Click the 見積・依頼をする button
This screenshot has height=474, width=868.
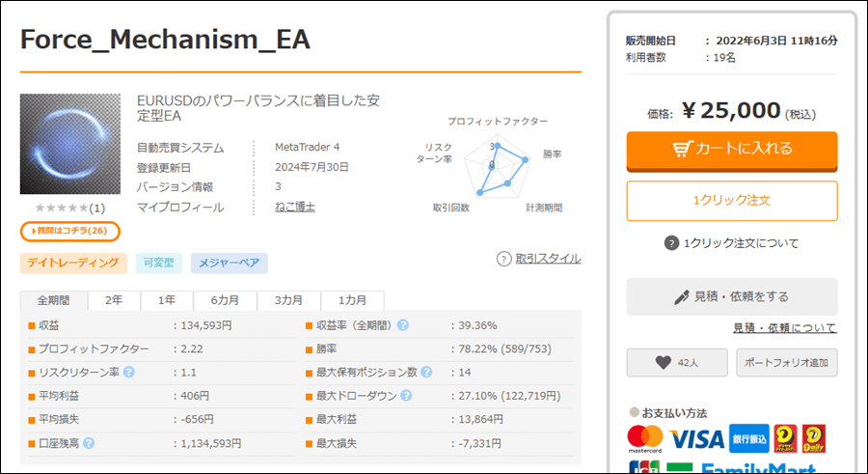[732, 296]
